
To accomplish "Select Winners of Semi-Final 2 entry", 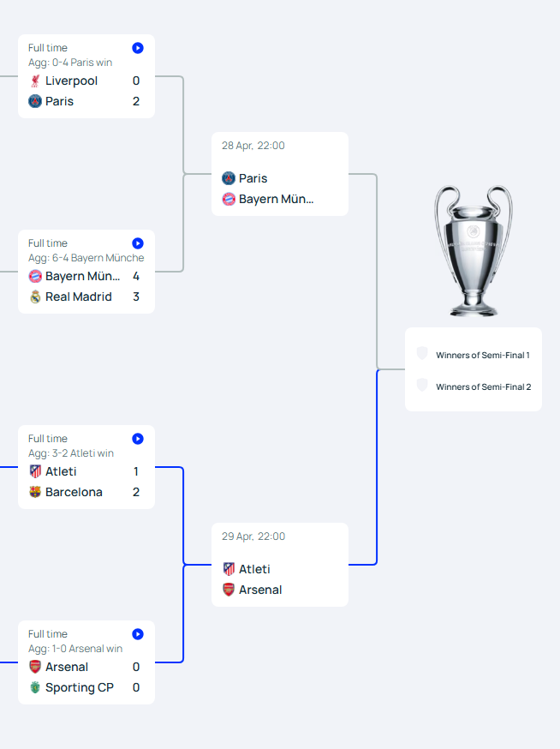I will 474,386.
